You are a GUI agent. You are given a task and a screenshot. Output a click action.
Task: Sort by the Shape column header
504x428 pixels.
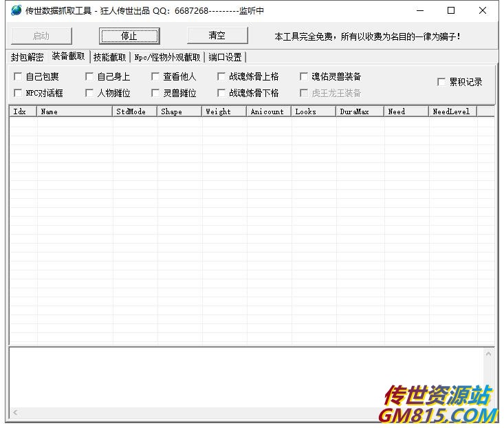pos(179,111)
